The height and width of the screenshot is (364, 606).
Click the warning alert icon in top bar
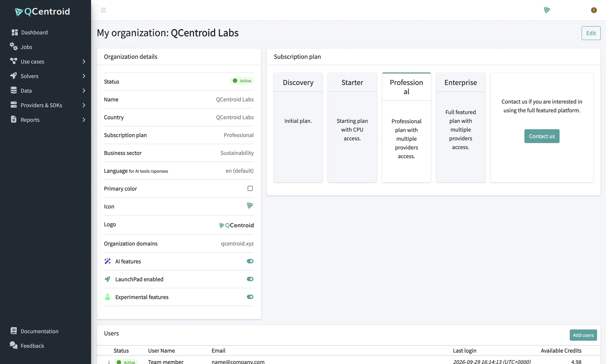(x=593, y=10)
